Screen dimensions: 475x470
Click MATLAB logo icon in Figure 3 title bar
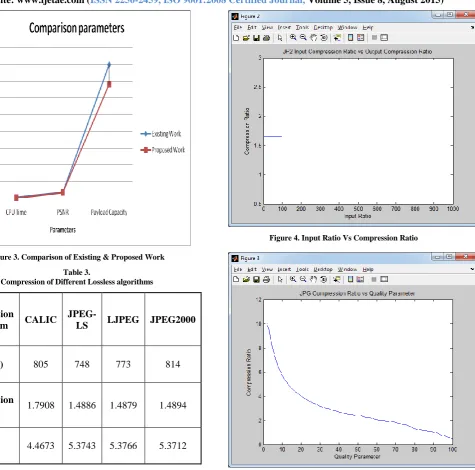[x=235, y=258]
